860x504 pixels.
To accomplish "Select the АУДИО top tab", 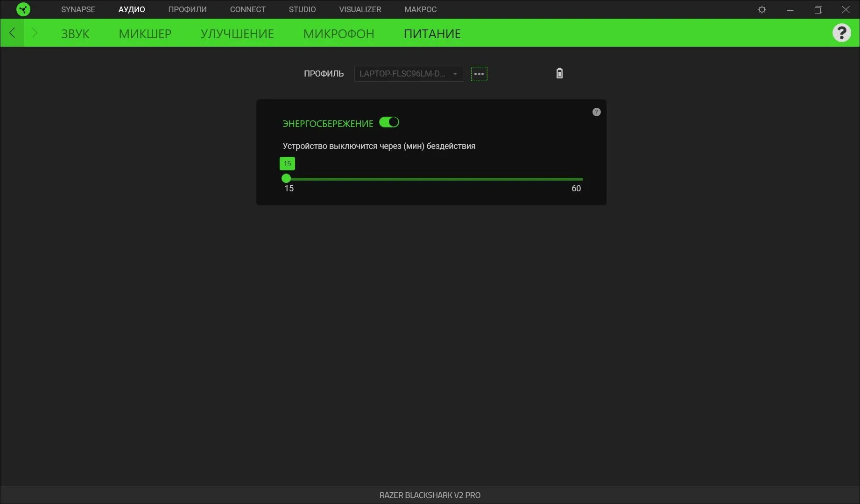I will 132,9.
